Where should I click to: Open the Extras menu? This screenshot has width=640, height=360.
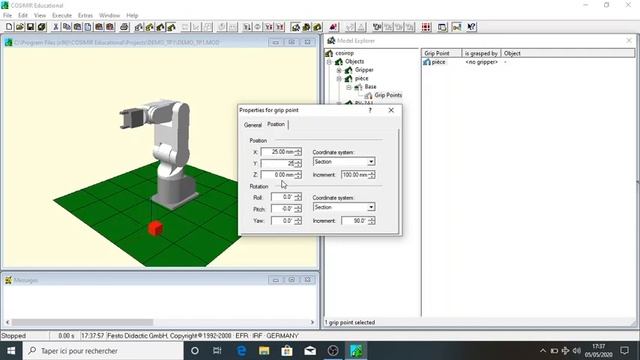[85, 16]
